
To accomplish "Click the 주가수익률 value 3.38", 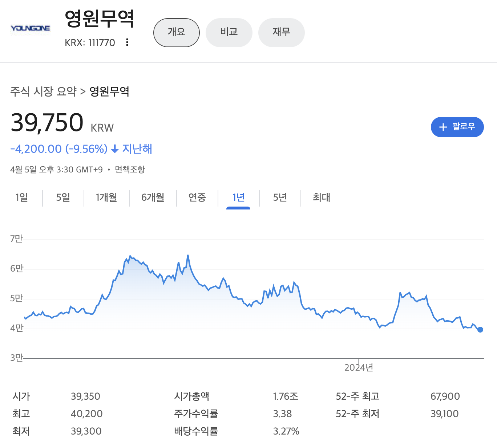I will pyautogui.click(x=282, y=414).
